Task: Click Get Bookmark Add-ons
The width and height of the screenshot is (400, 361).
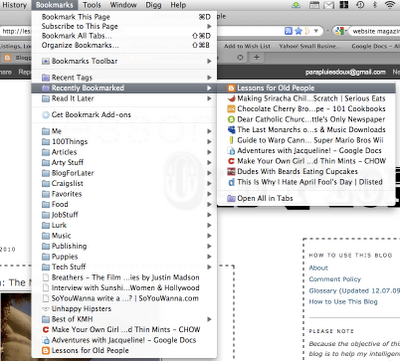Action: tap(124, 115)
